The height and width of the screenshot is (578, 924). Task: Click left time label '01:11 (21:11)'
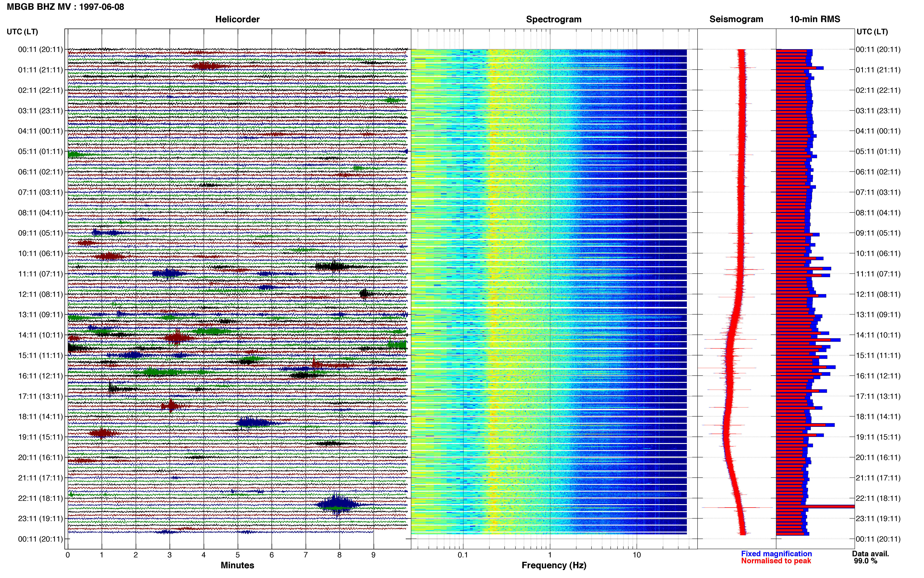point(41,70)
